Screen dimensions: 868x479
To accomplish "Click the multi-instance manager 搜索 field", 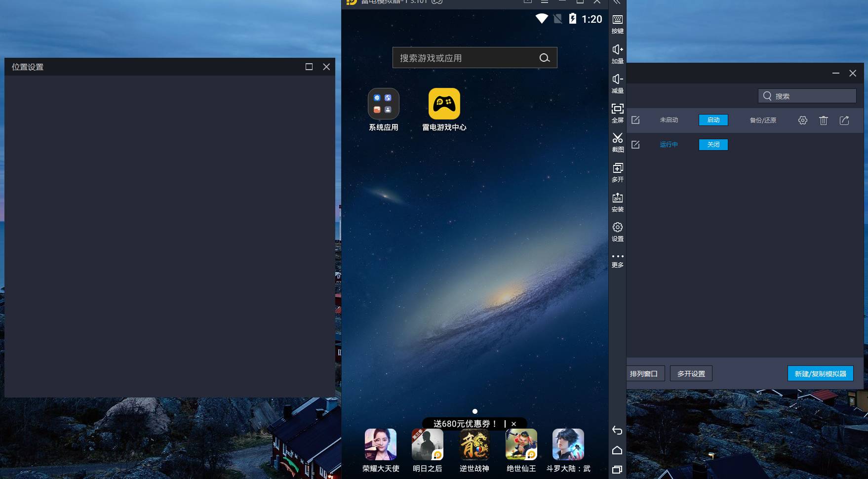I will pyautogui.click(x=807, y=96).
